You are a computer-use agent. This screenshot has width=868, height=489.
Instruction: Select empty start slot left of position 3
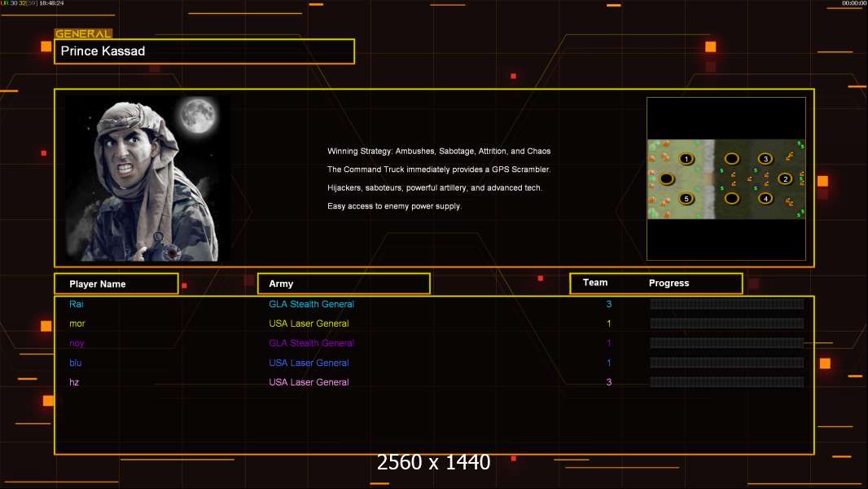[732, 159]
